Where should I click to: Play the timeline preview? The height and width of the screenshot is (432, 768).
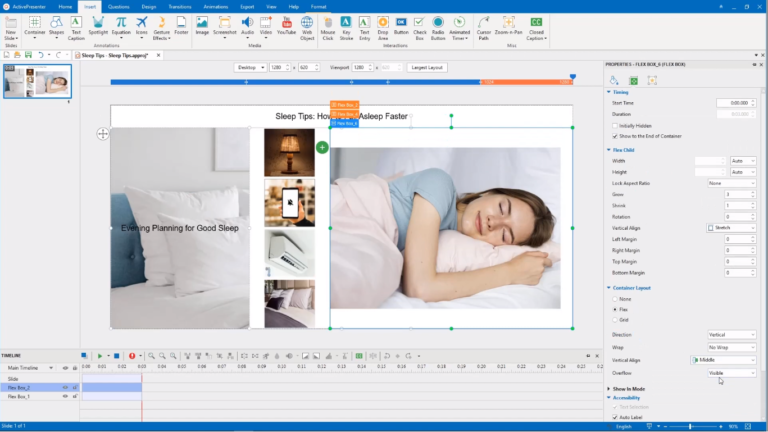tap(100, 356)
